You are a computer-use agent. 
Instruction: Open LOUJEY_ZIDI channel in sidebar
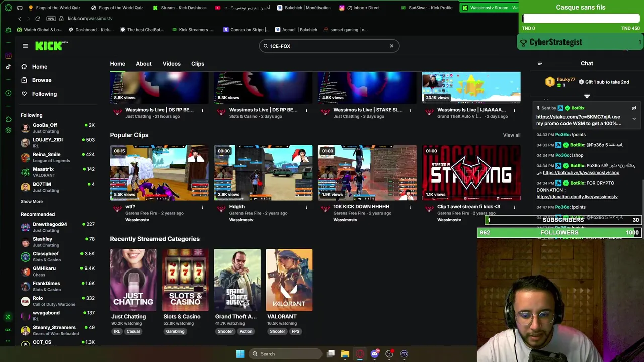click(x=57, y=142)
